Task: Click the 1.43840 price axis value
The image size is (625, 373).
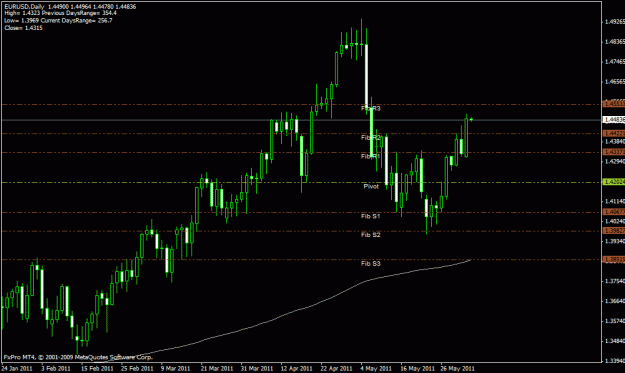Action: pyautogui.click(x=615, y=141)
